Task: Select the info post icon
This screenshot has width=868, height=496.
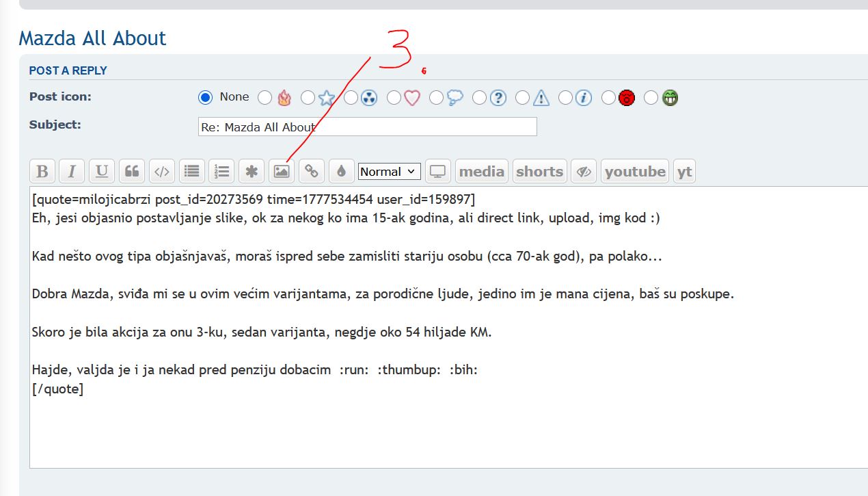Action: point(565,98)
